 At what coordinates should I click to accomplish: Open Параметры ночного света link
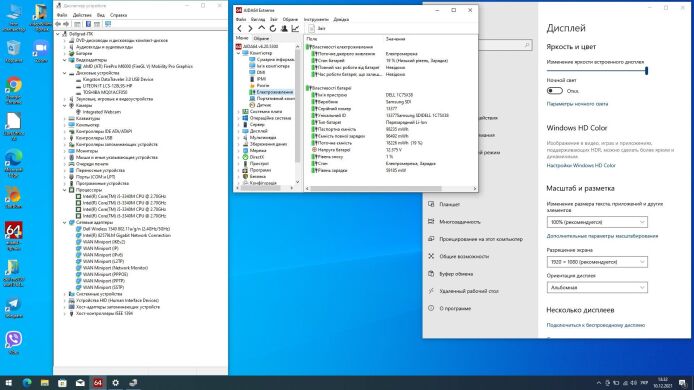(577, 104)
